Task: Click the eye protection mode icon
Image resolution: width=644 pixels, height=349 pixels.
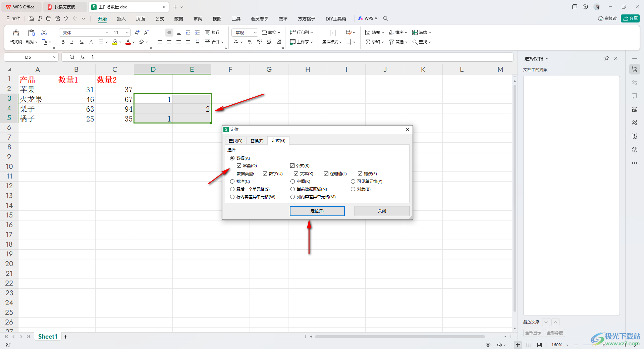Action: click(488, 345)
